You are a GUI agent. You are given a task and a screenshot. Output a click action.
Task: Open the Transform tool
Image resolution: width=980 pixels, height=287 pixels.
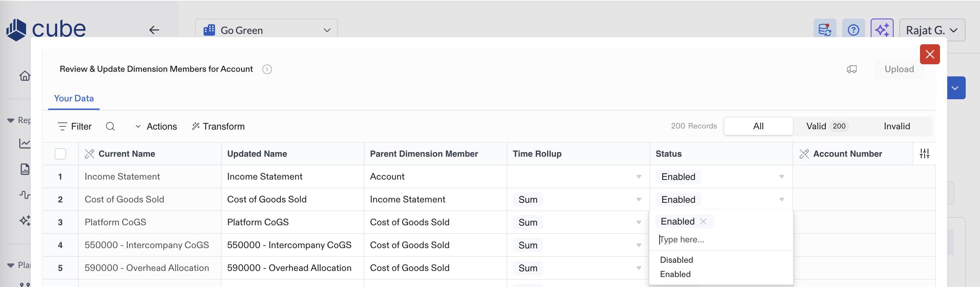tap(218, 126)
